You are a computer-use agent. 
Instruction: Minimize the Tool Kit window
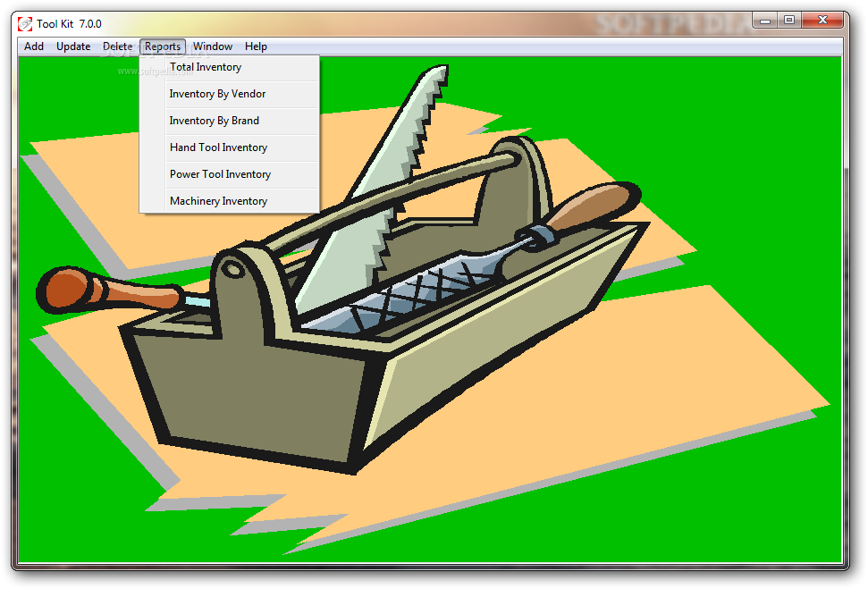(765, 21)
